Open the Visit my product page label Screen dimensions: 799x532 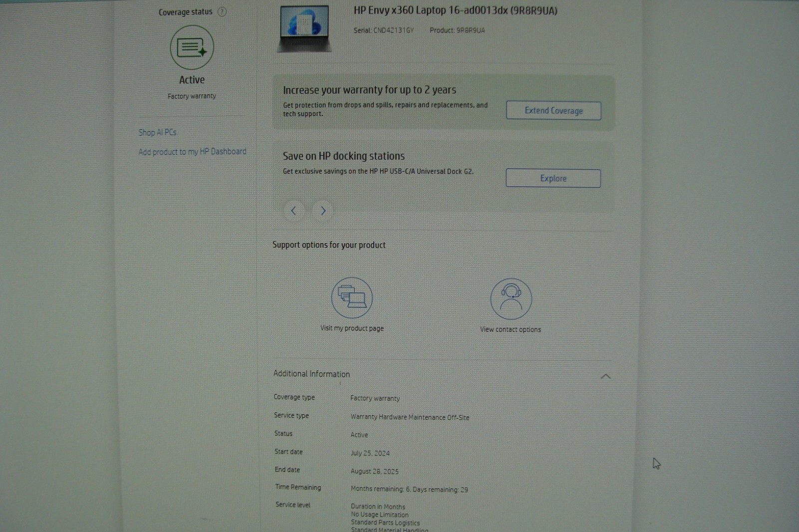(352, 328)
